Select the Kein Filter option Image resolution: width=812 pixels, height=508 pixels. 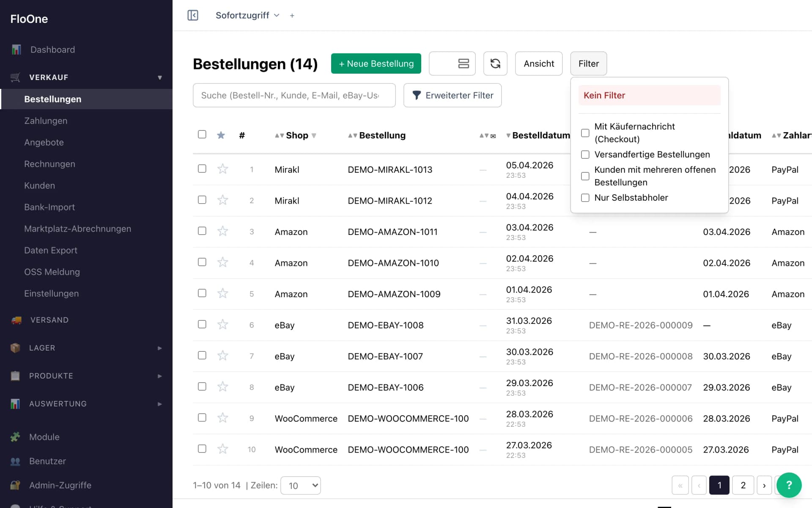tap(649, 95)
